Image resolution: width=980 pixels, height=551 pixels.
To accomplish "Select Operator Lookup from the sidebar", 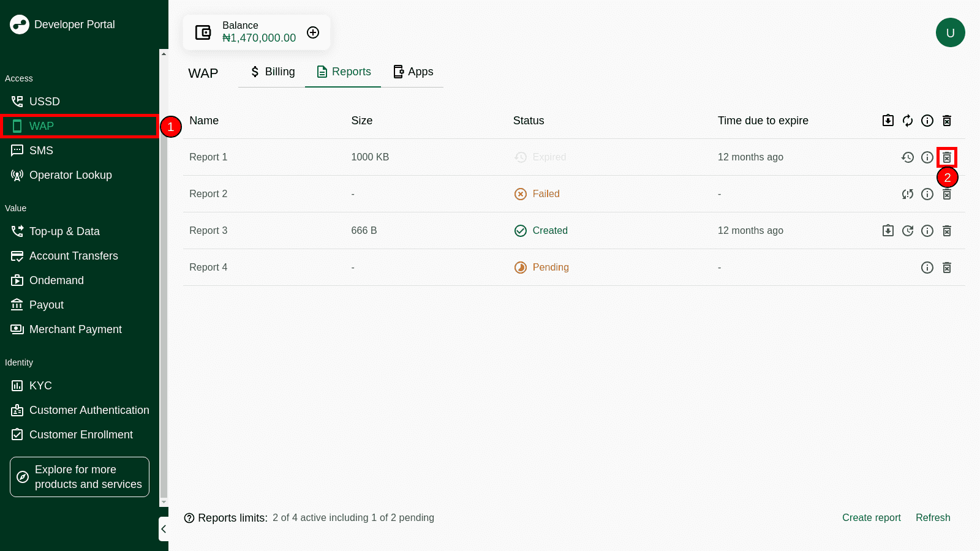I will (x=70, y=175).
